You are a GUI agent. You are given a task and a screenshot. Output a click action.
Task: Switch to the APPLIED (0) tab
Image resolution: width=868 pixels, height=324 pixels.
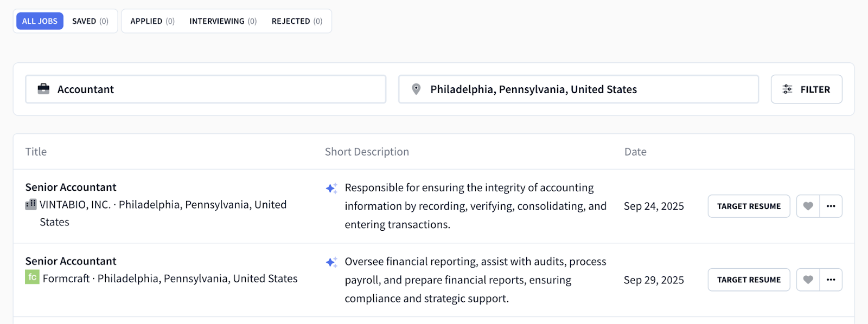click(152, 21)
